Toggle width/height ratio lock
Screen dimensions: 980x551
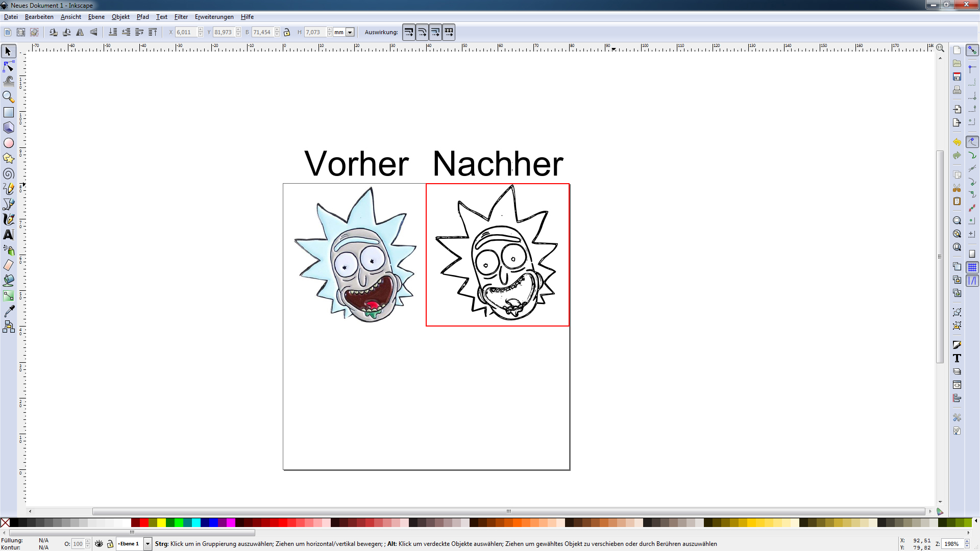coord(287,32)
